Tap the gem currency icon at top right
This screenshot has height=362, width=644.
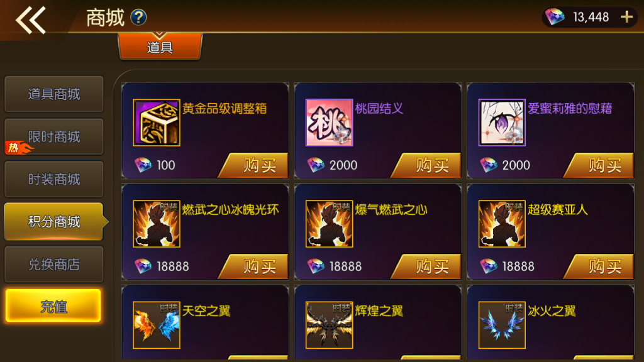click(555, 17)
